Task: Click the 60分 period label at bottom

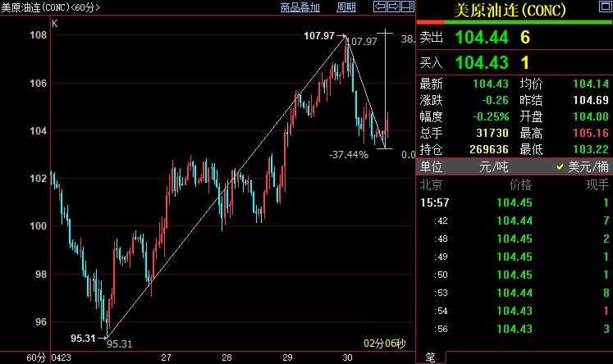Action: 36,357
